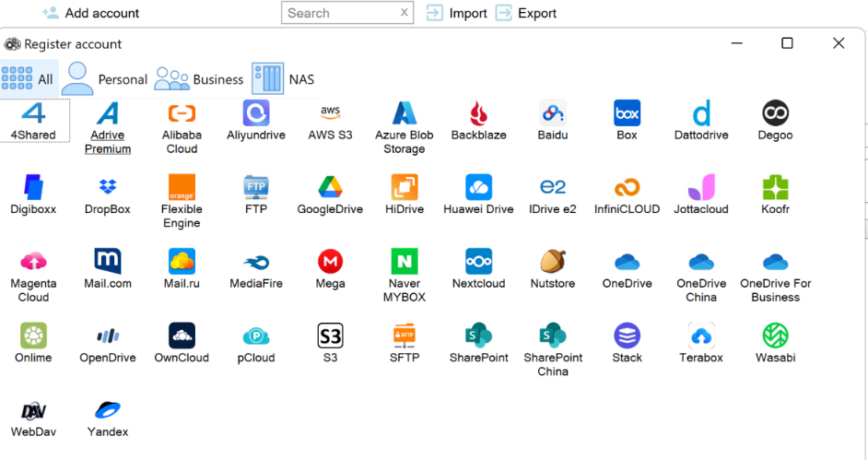Pick the Mega provider
Screen dimensions: 868x460
tap(330, 269)
